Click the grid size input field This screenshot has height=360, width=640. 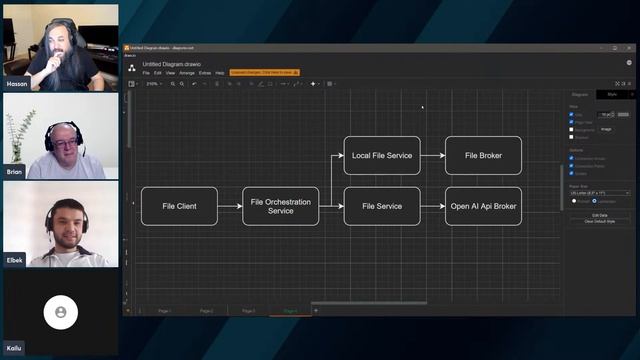tap(605, 115)
